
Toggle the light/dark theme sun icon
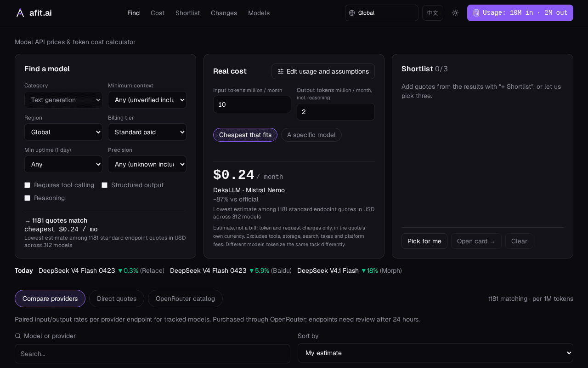tap(455, 13)
